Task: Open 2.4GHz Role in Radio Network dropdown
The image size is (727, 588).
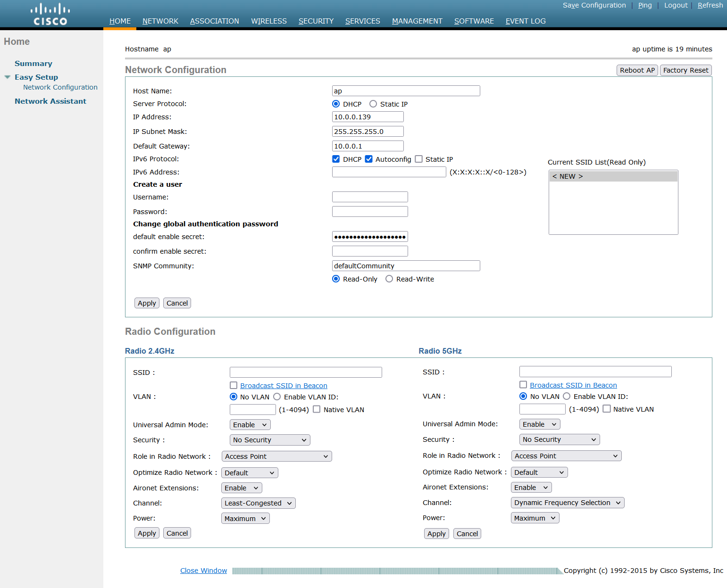Action: (x=276, y=456)
